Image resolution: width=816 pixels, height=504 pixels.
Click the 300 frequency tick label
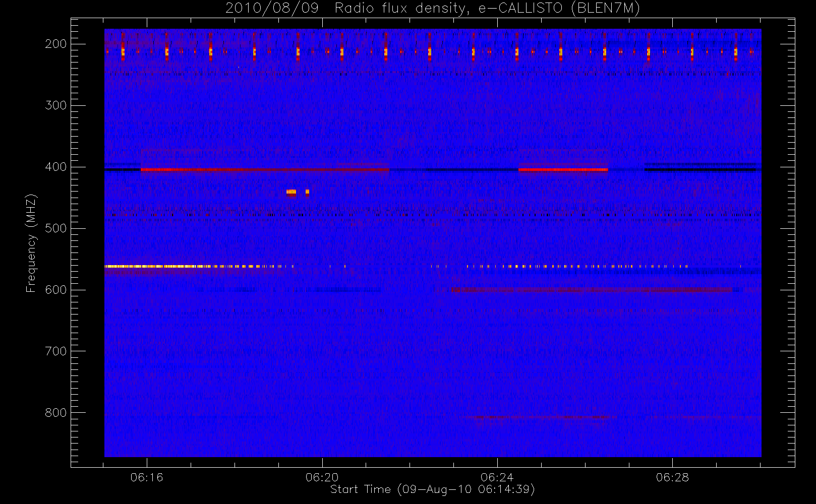56,105
